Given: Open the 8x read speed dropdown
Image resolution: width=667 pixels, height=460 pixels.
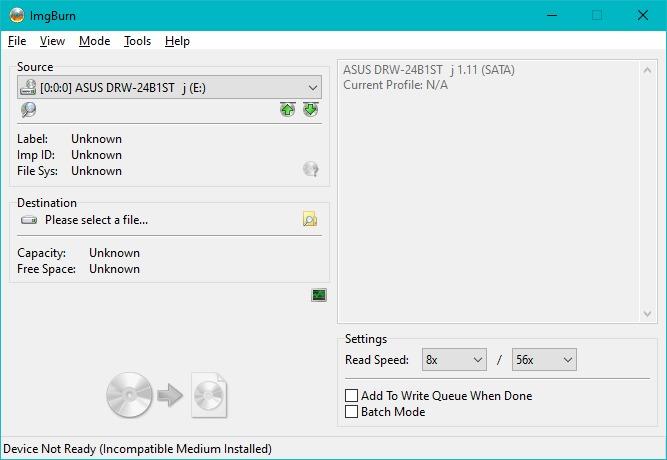Looking at the screenshot, I should (x=454, y=360).
